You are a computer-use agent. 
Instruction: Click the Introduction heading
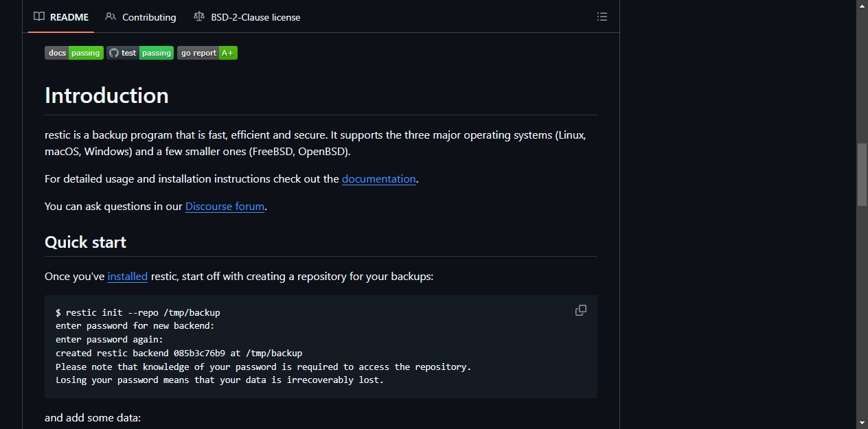[106, 95]
